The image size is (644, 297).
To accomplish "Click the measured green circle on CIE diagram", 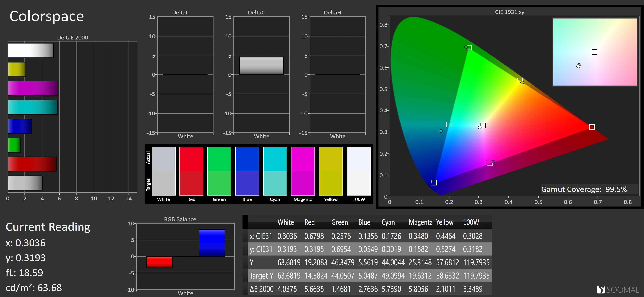I will tap(466, 47).
